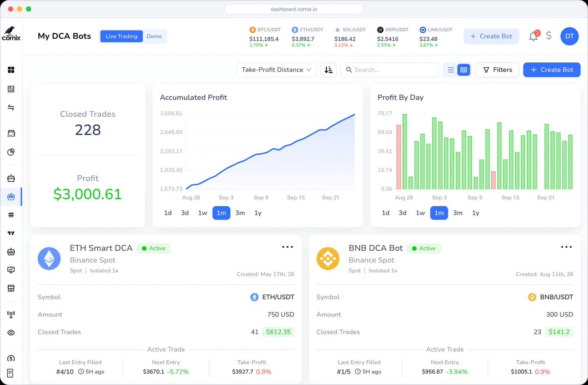Open the bot with scales sidebar icon
The height and width of the screenshot is (385, 588).
click(x=11, y=252)
